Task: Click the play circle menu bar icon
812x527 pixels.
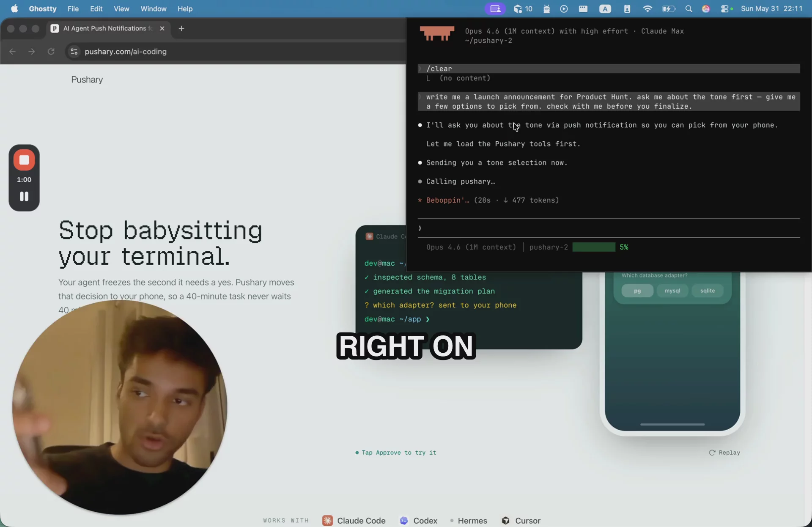Action: point(564,8)
